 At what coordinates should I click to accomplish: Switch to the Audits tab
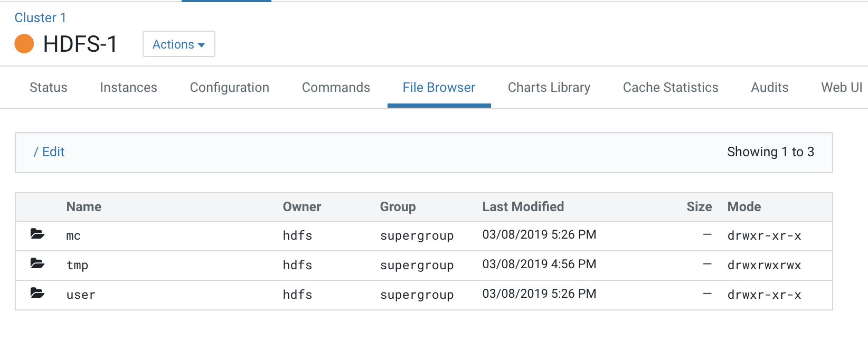click(770, 88)
